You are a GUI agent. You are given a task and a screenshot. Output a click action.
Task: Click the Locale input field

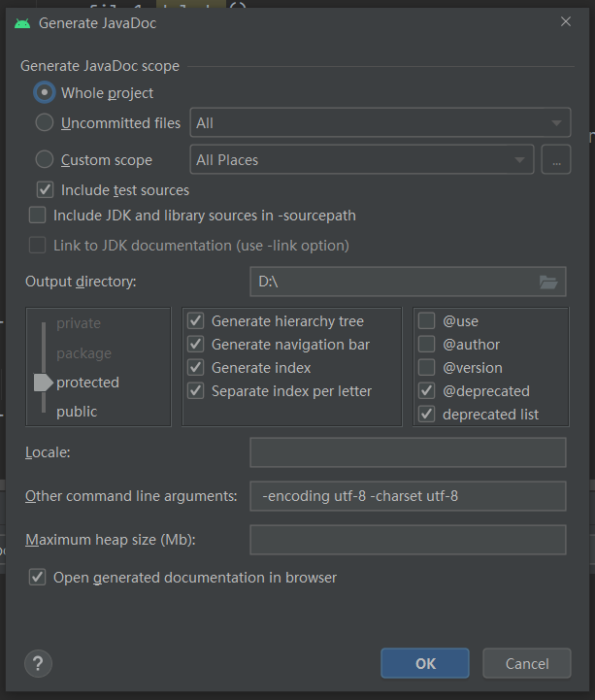point(408,452)
